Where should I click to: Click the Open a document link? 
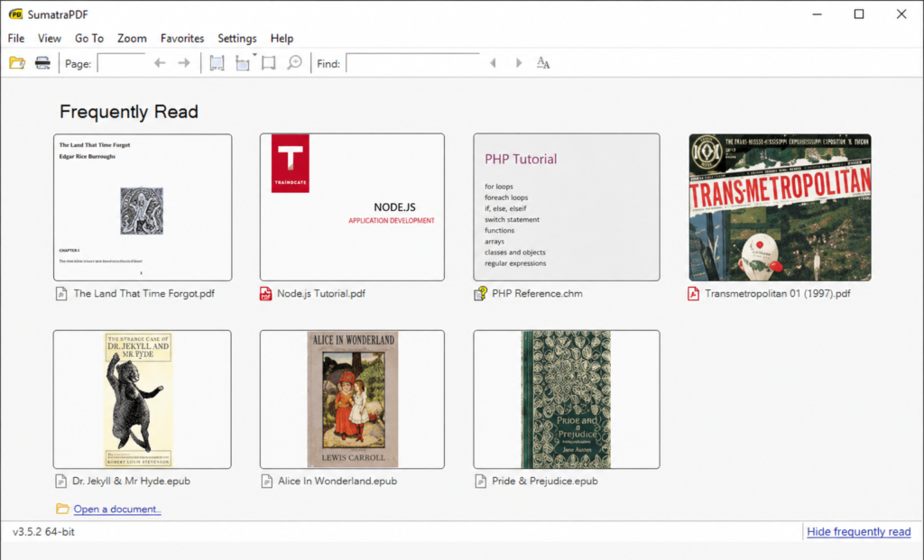click(117, 509)
